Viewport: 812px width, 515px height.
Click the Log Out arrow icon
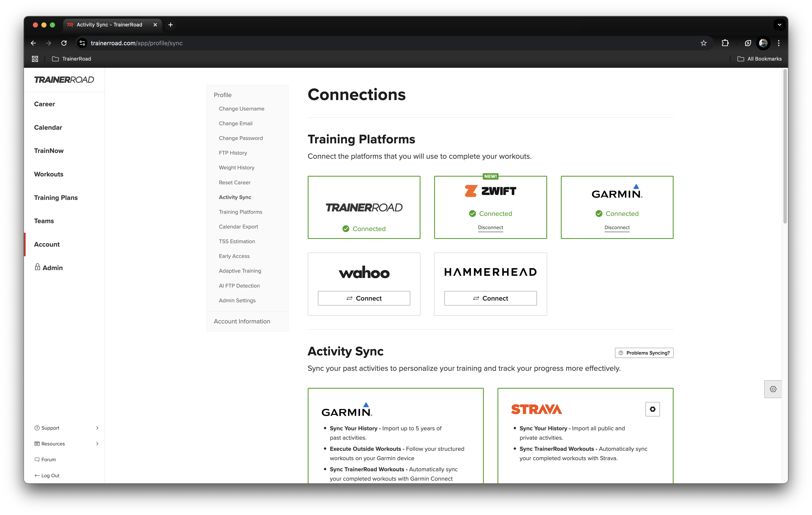click(37, 475)
